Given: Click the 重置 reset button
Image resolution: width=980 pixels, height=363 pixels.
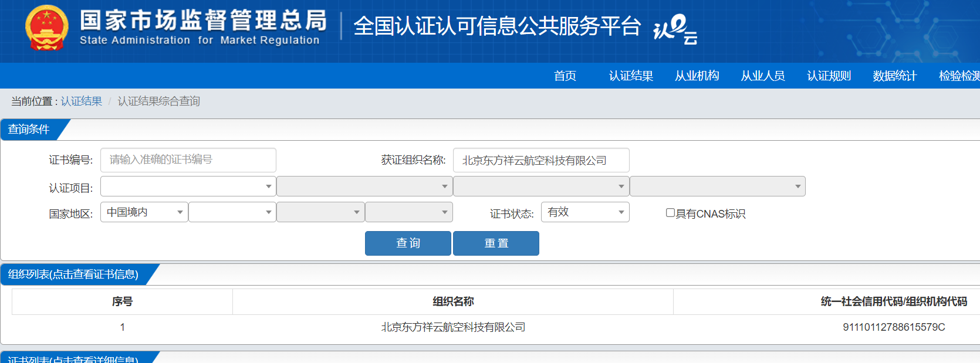Looking at the screenshot, I should point(496,243).
